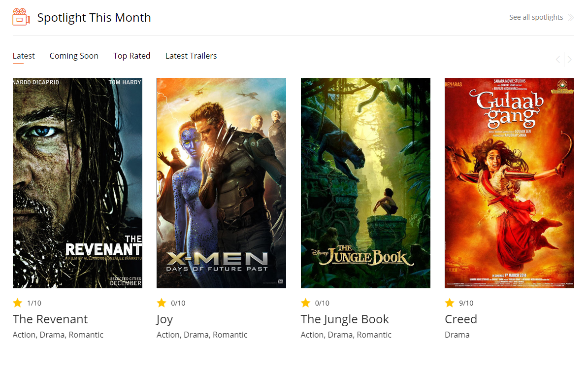Open the Joy movie title link
The image size is (588, 377).
(164, 320)
